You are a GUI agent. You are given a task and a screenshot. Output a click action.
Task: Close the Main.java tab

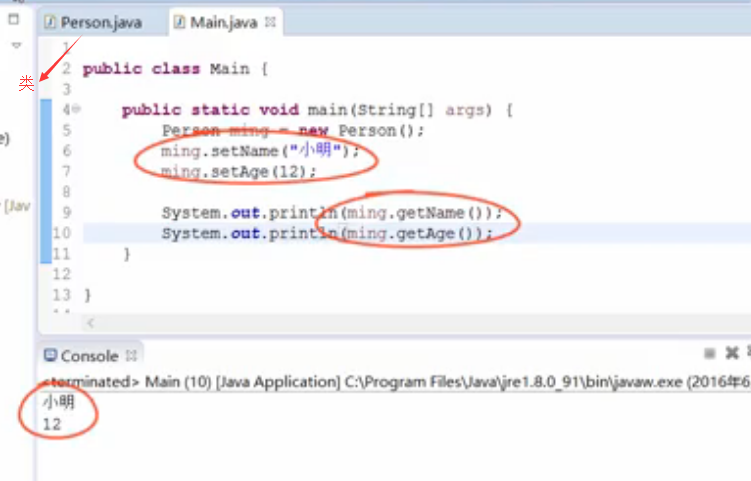[271, 22]
